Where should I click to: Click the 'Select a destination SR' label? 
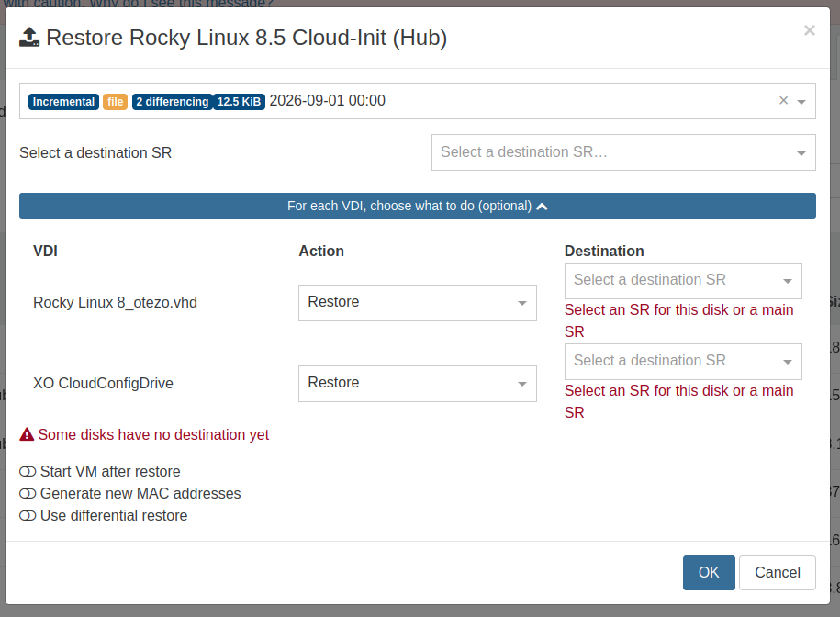pyautogui.click(x=95, y=152)
